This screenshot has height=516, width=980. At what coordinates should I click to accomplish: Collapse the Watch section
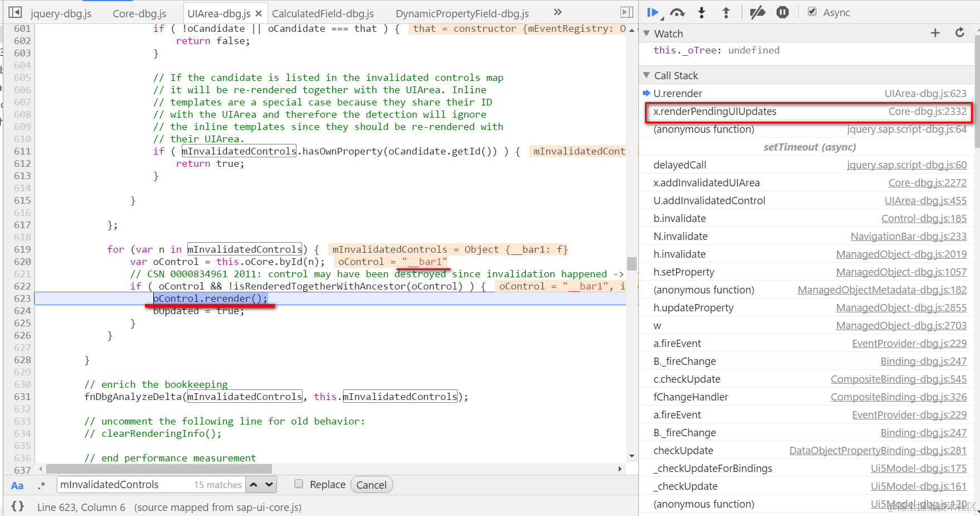click(x=647, y=33)
